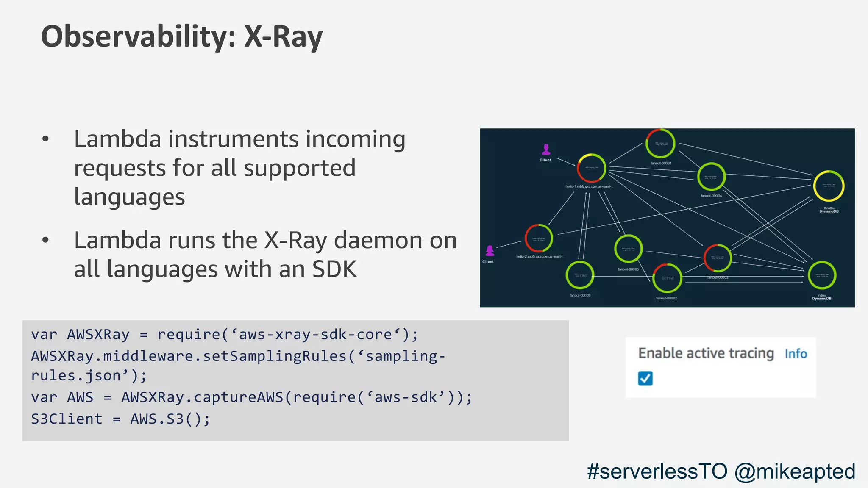
Task: Select the hello-1 service node circle
Action: (x=591, y=168)
